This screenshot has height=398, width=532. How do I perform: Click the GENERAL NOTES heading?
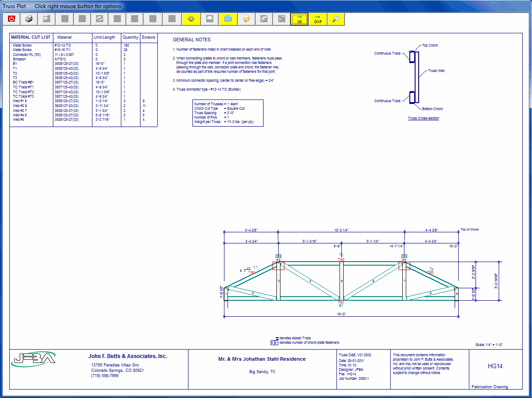pyautogui.click(x=192, y=40)
